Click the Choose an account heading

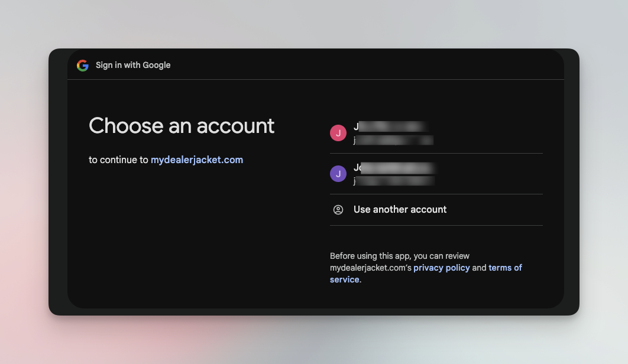pos(182,125)
